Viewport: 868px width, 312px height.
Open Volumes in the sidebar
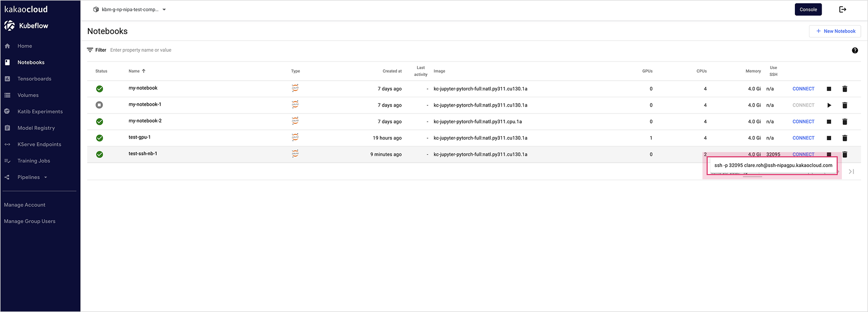(28, 95)
